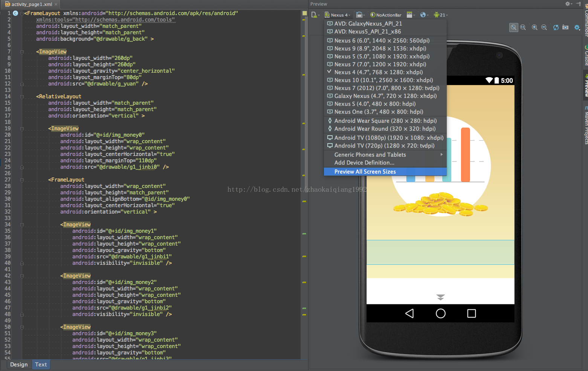This screenshot has height=371, width=588.
Task: Tap the Recents square on phone preview
Action: coord(472,313)
